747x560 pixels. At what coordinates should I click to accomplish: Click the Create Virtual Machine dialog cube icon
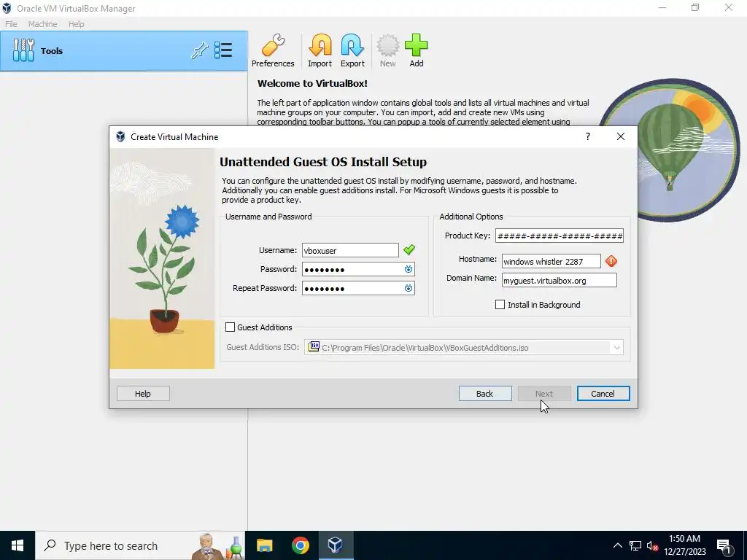120,136
